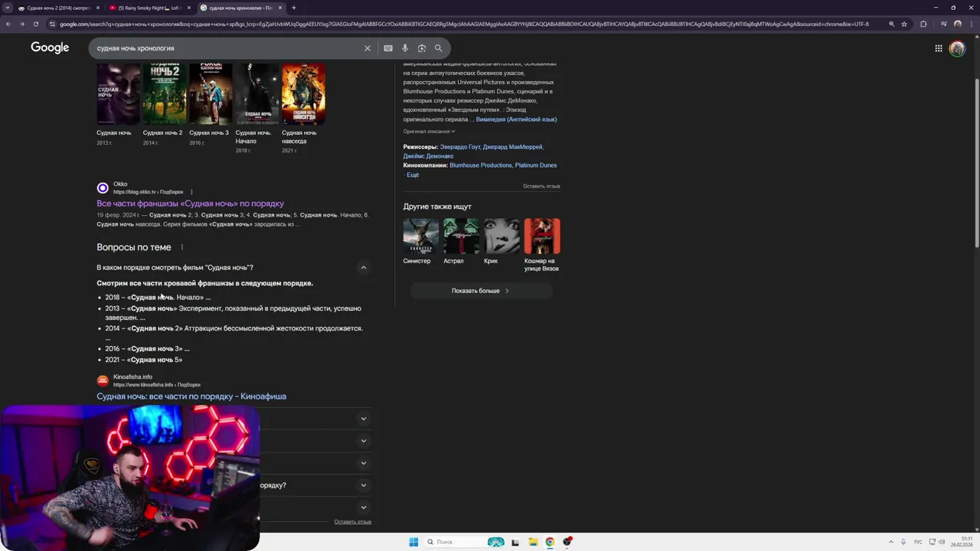The image size is (980, 551).
Task: Open the Судная ночь. Начало poster
Action: click(257, 95)
